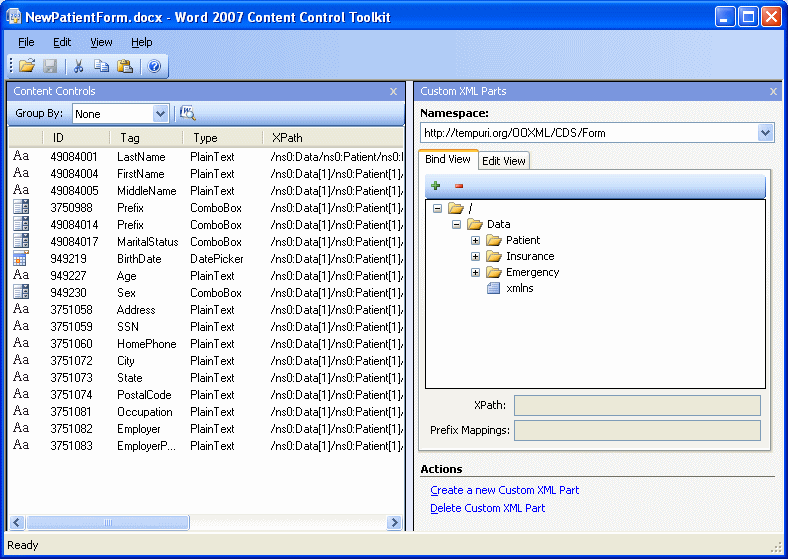The image size is (788, 559).
Task: Click Create a new Custom XML Part link
Action: 505,490
